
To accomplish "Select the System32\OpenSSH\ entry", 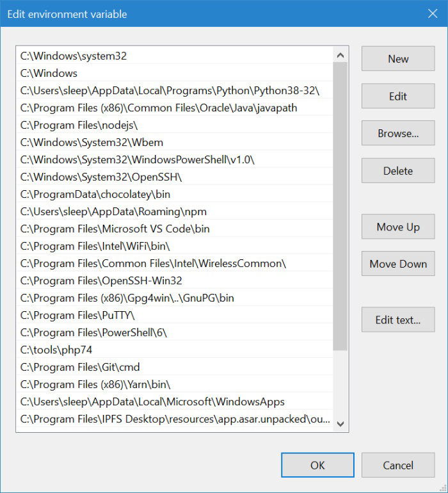I will (175, 177).
